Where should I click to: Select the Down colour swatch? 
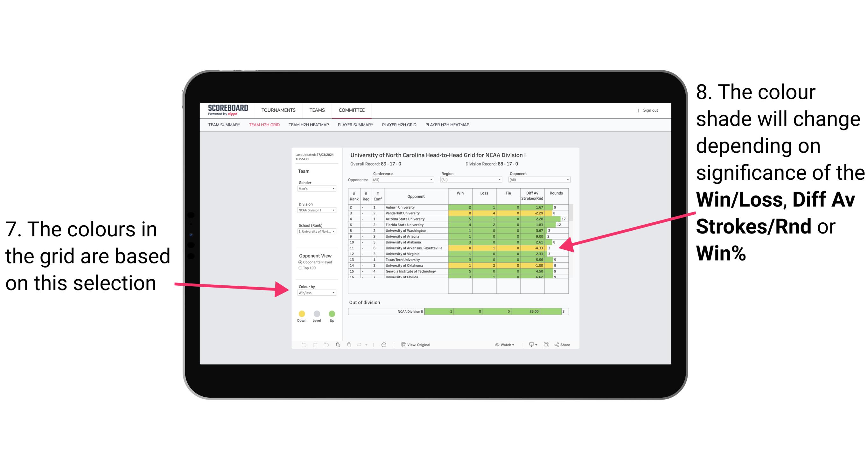pyautogui.click(x=300, y=312)
